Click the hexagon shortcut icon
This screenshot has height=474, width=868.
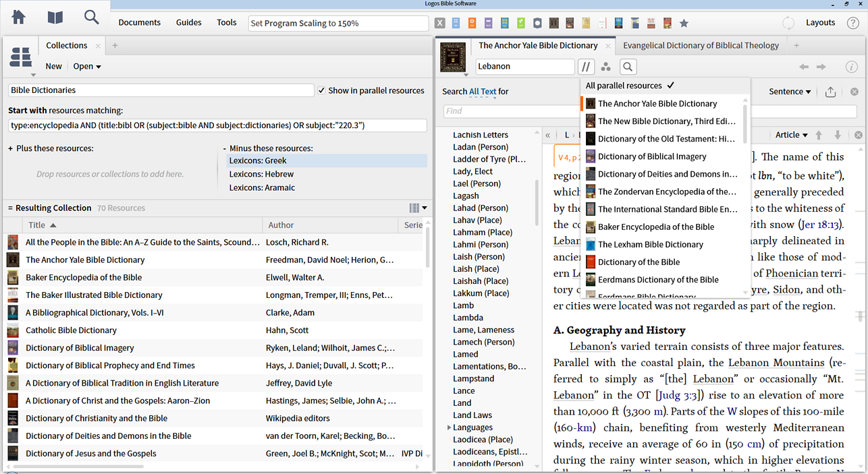[x=537, y=23]
